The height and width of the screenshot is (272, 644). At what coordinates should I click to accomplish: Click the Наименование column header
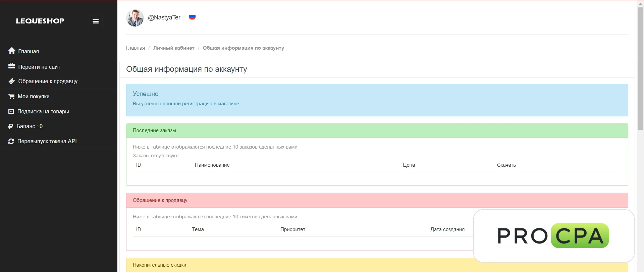click(x=212, y=165)
